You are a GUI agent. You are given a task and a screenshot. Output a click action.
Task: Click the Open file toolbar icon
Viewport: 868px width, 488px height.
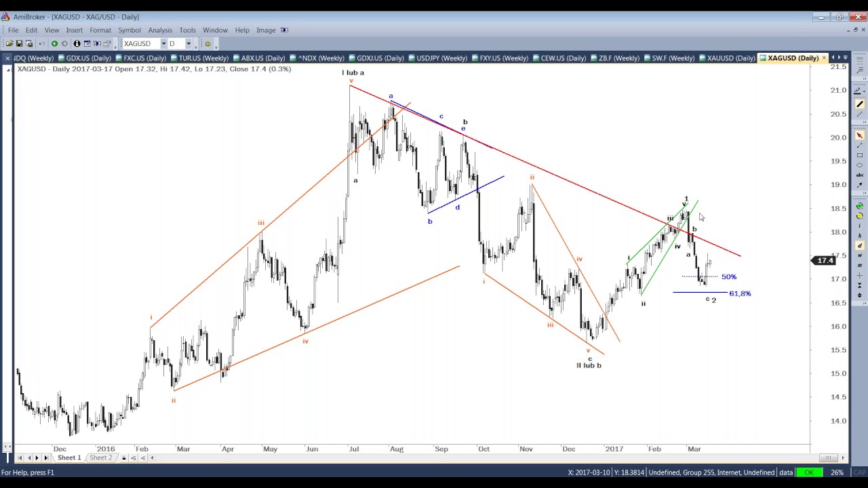click(9, 44)
